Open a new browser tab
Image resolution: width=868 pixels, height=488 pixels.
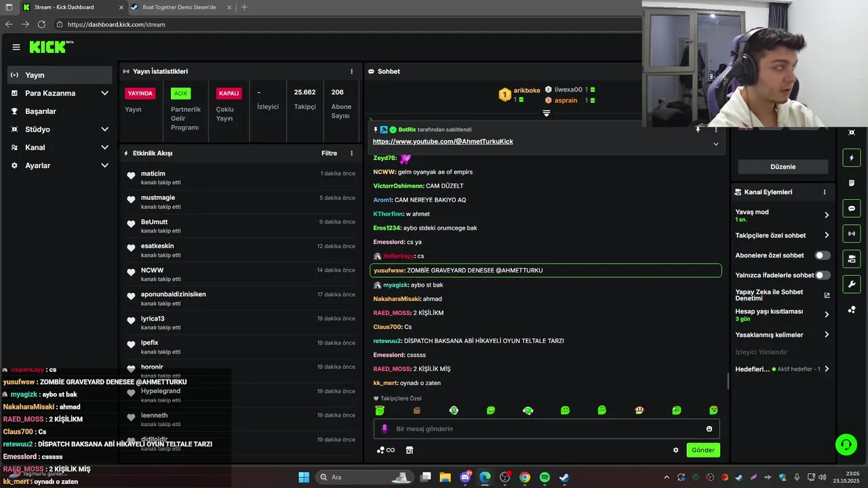244,7
